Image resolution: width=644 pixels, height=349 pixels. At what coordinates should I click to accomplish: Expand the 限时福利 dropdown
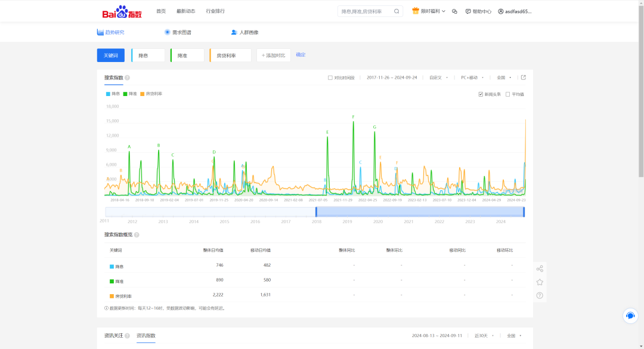click(x=433, y=11)
